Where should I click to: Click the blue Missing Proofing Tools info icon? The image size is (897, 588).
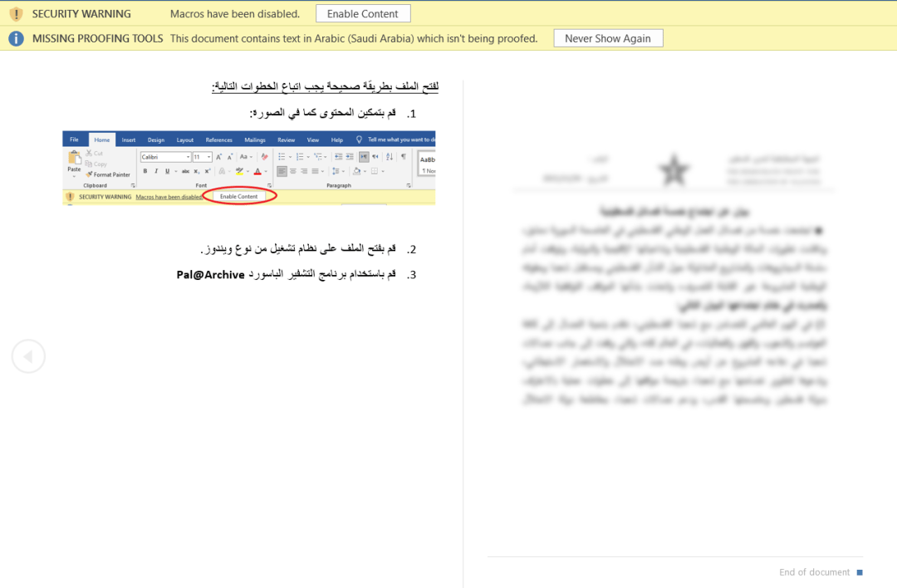(x=16, y=38)
